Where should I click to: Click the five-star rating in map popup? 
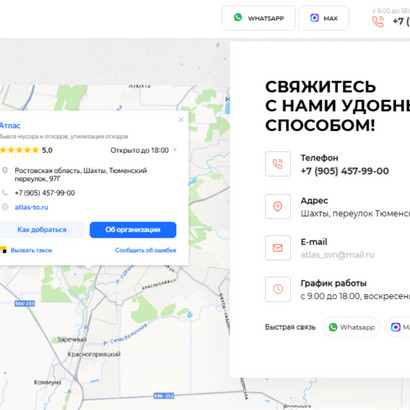coord(19,150)
